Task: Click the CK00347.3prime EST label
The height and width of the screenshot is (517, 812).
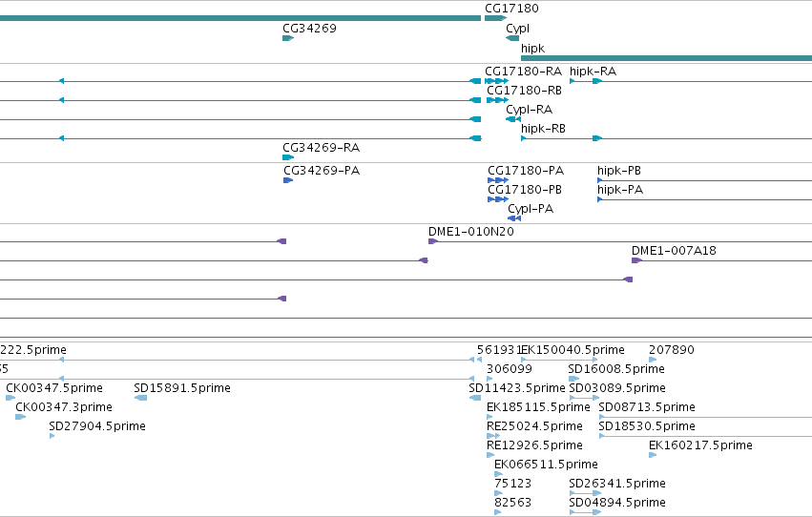Action: pos(64,407)
